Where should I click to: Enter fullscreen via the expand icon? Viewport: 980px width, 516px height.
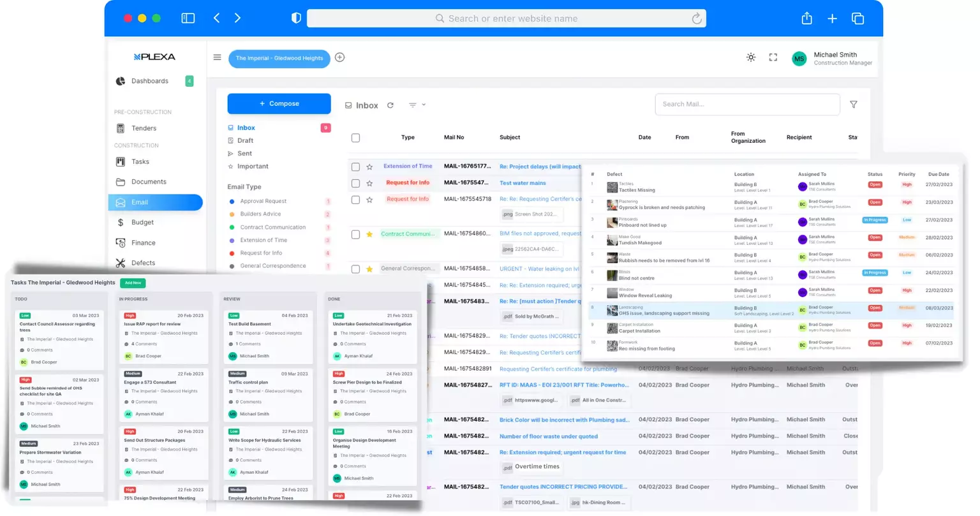(x=773, y=57)
